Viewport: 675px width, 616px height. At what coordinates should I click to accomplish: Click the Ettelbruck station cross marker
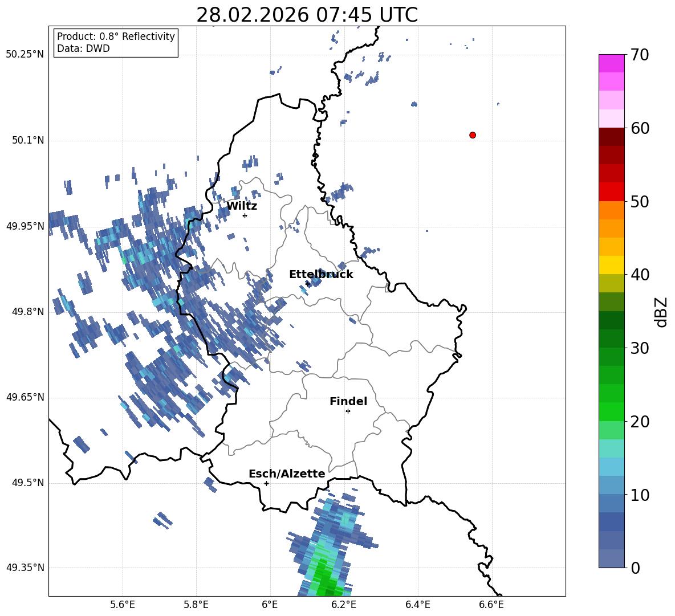click(x=307, y=284)
